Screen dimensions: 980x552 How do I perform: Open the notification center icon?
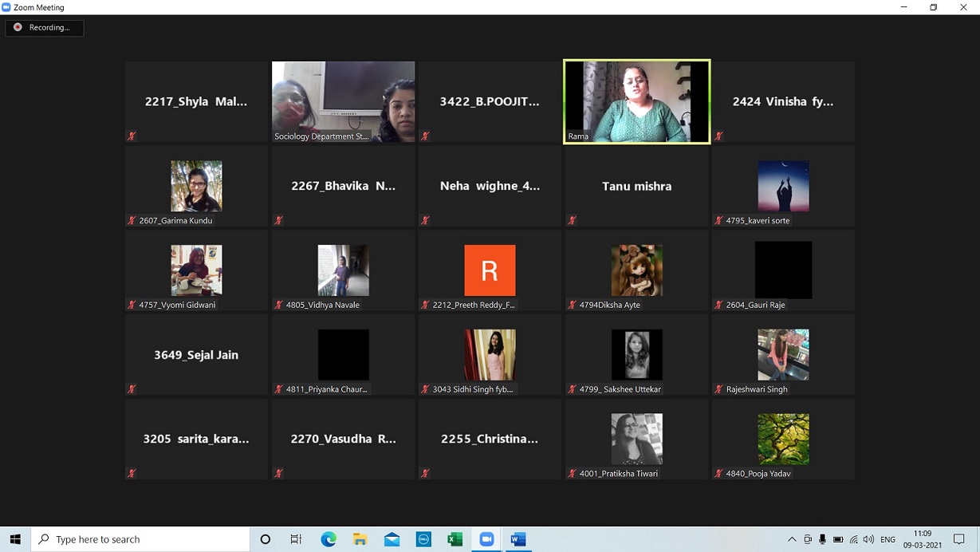pos(959,539)
